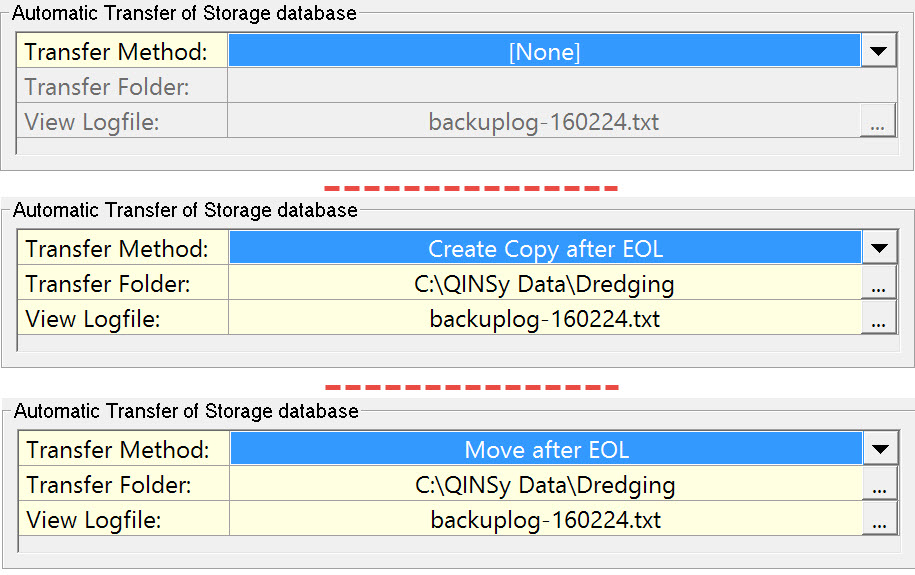This screenshot has height=575, width=915.
Task: Click the folder path field under Move after EOL
Action: [x=545, y=486]
